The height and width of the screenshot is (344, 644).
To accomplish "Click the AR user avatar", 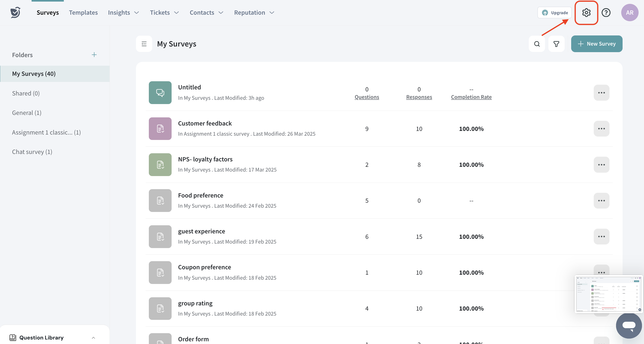I will click(x=629, y=12).
